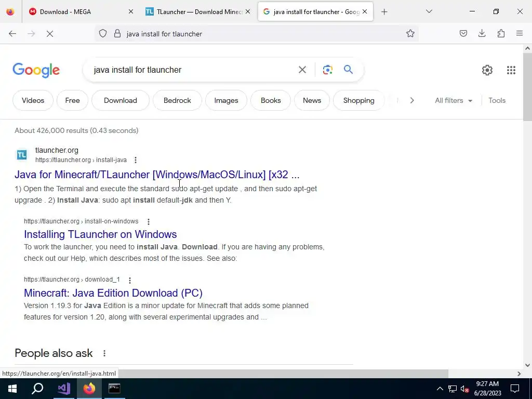Switch to Firefox in the taskbar
Screen dimensions: 532x399
click(x=89, y=389)
